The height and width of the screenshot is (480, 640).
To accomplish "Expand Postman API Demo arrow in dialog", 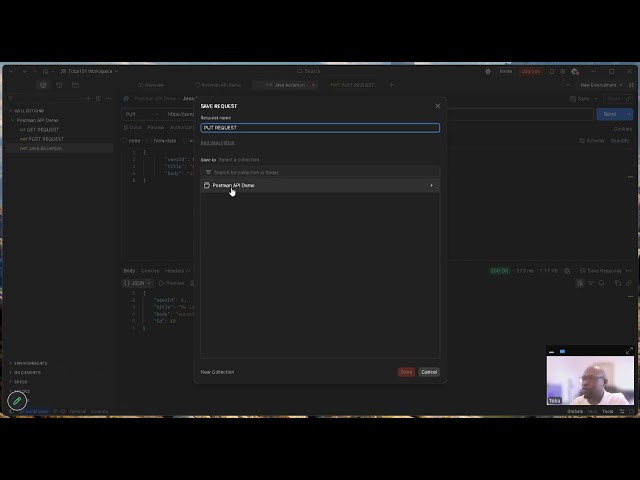I will click(x=431, y=186).
